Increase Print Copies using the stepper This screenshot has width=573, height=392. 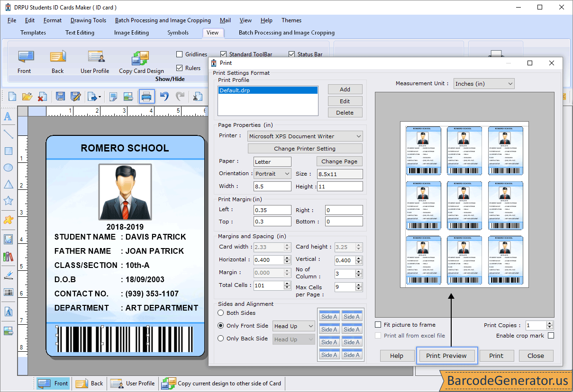point(550,323)
